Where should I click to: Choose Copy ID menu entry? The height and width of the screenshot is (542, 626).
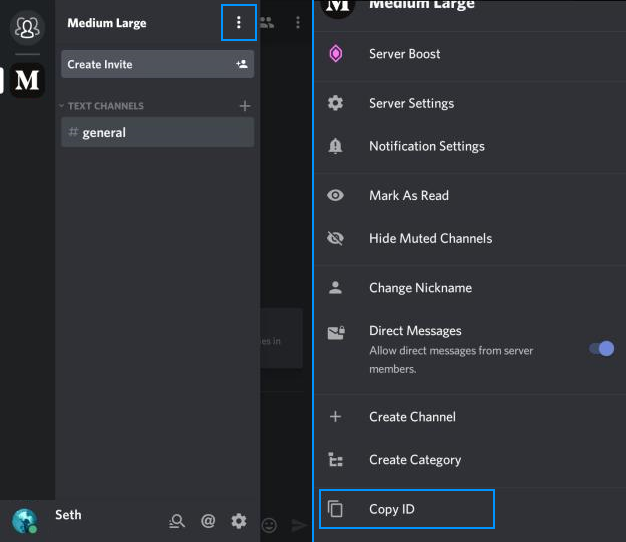[x=407, y=509]
